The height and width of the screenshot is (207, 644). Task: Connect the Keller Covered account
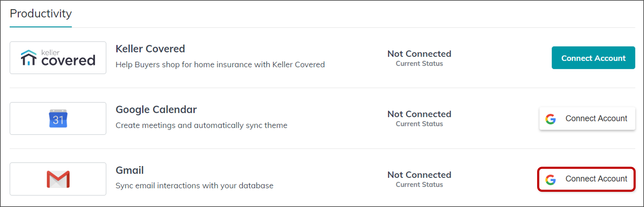click(x=593, y=58)
